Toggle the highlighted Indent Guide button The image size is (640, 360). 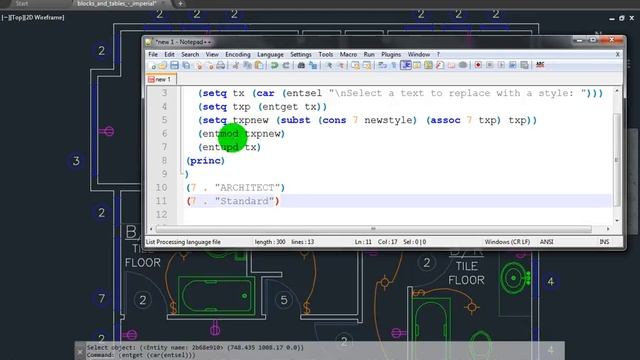click(406, 65)
